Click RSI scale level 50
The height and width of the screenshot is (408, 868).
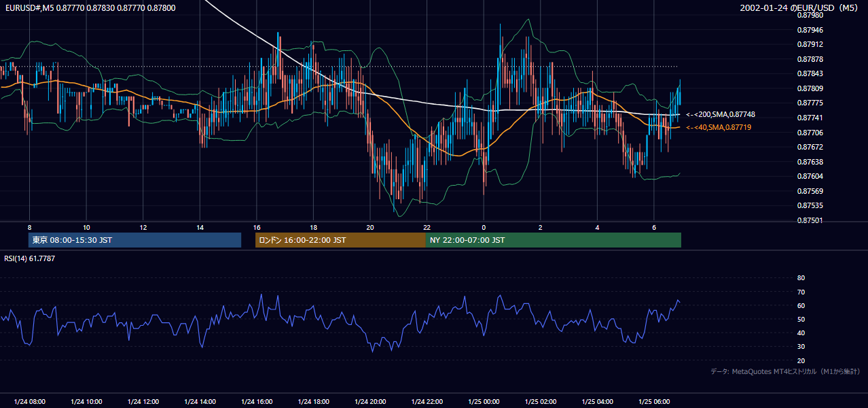[801, 319]
